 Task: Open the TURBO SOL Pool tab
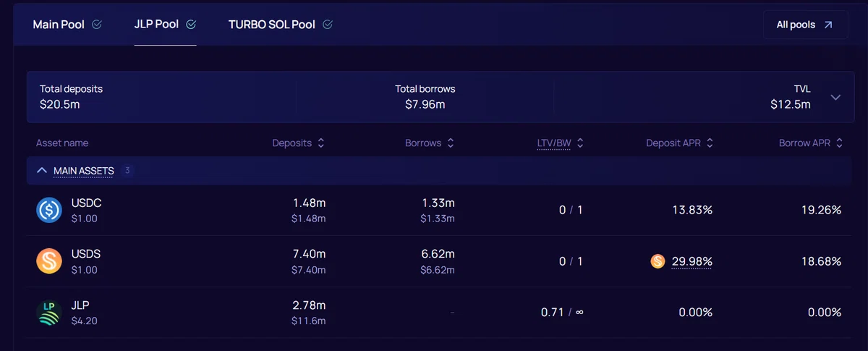281,25
